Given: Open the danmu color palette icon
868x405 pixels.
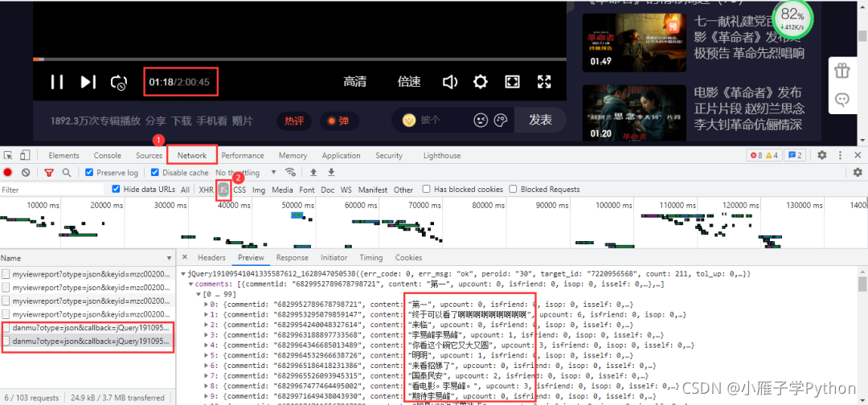Looking at the screenshot, I should coord(501,120).
